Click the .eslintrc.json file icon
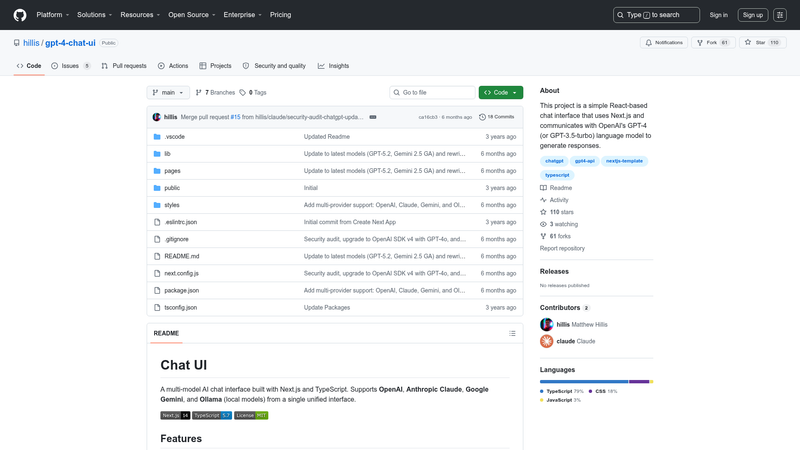Screen dimensions: 800x450 click(157, 222)
